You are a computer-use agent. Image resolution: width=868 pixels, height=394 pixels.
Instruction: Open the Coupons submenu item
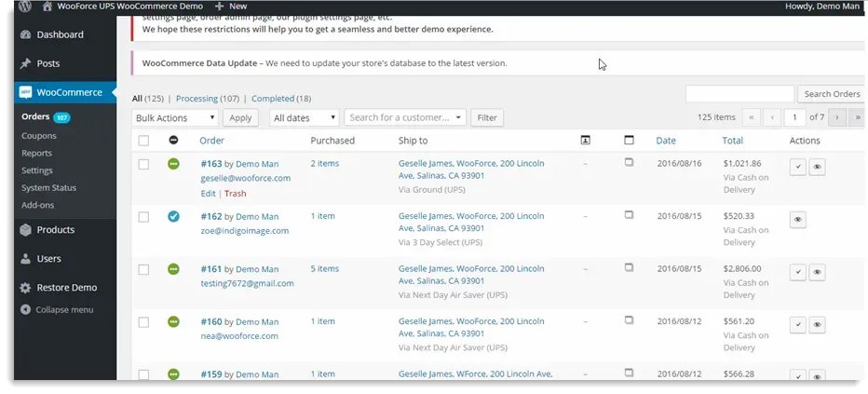click(x=39, y=136)
